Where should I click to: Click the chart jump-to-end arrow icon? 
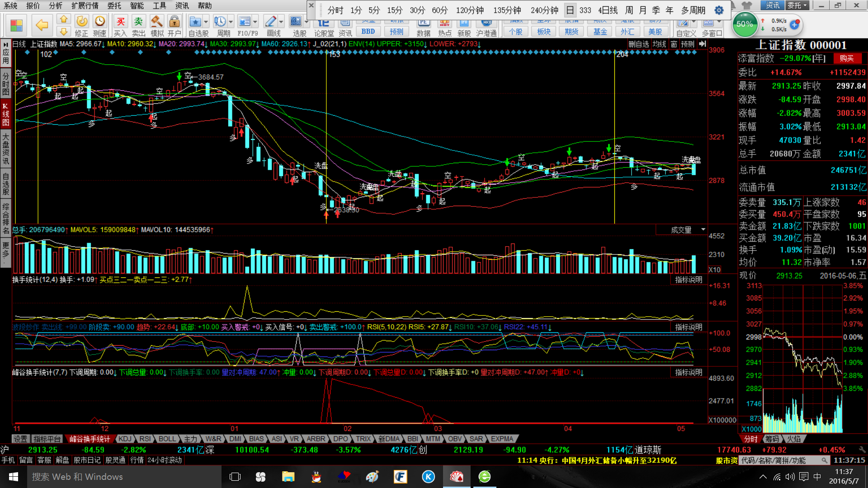[x=702, y=44]
